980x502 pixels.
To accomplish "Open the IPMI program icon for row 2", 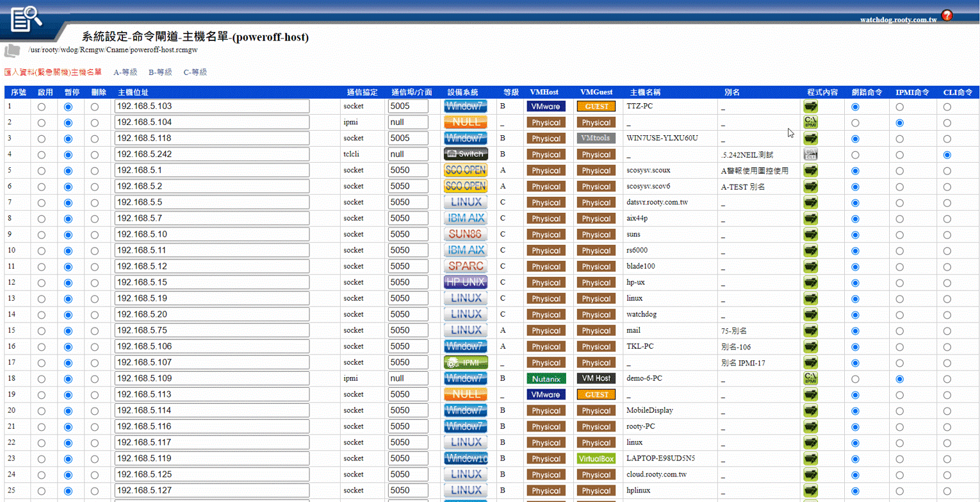I will pyautogui.click(x=811, y=122).
